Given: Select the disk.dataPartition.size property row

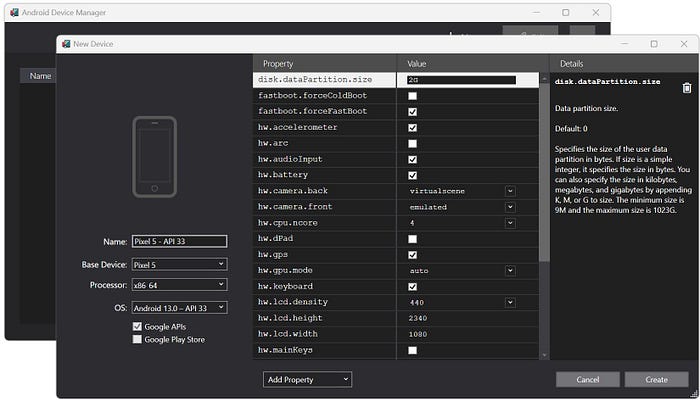Looking at the screenshot, I should (396, 80).
